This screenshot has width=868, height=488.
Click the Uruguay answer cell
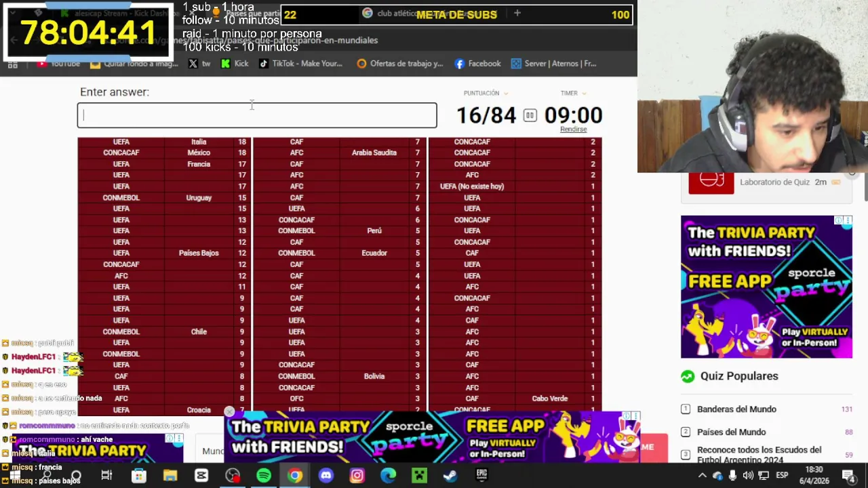coord(199,197)
